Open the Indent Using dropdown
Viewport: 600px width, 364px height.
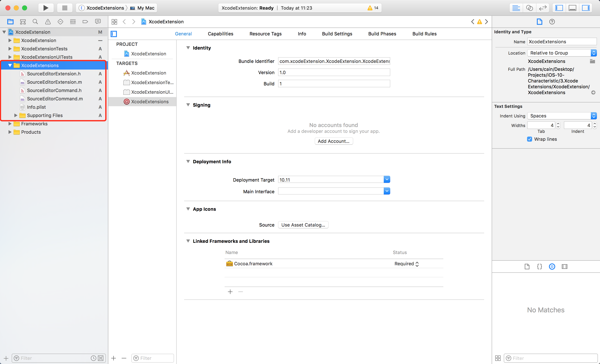[x=561, y=116]
